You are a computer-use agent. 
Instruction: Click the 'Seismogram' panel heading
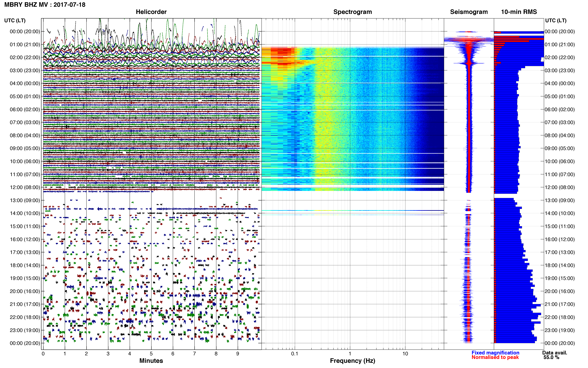(469, 12)
